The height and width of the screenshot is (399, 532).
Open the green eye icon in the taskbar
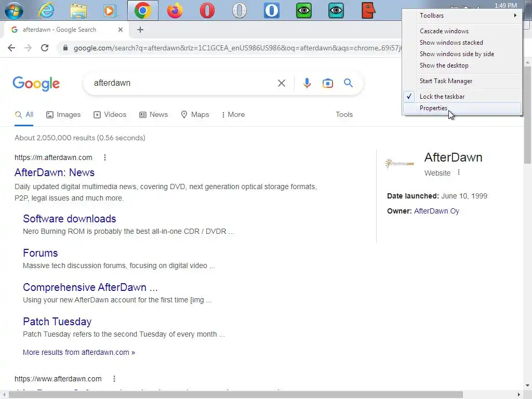[303, 10]
